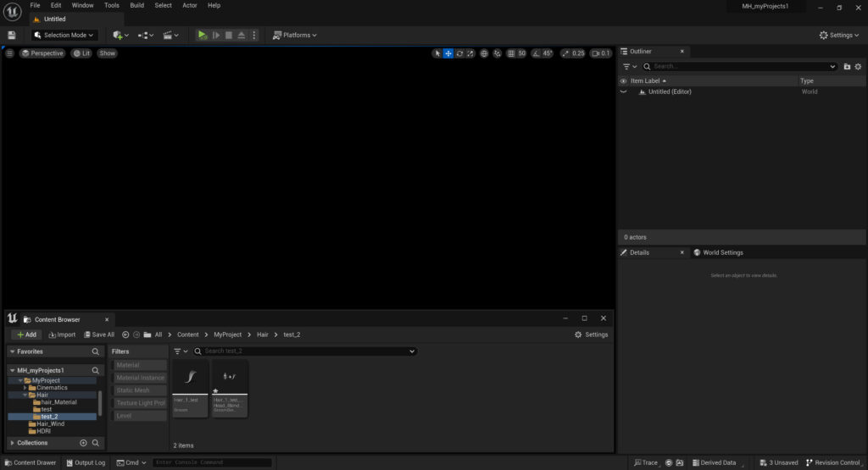Choose the Select objects cursor tool

click(437, 53)
